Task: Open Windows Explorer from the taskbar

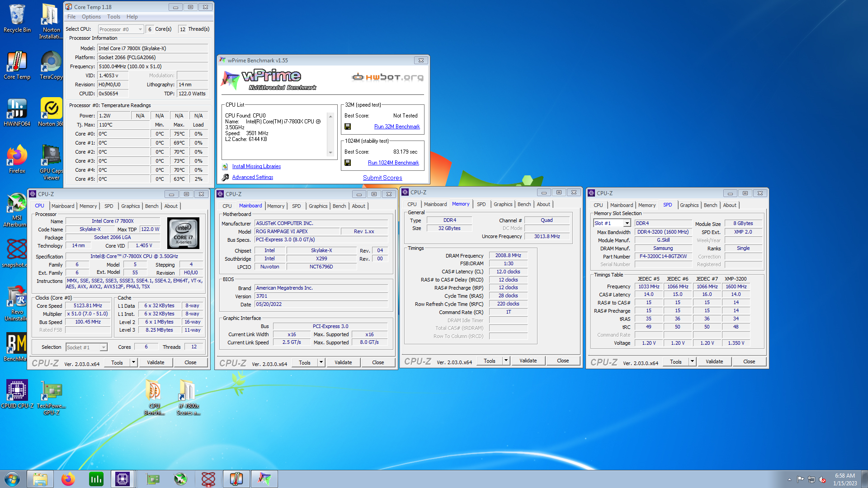Action: tap(40, 479)
